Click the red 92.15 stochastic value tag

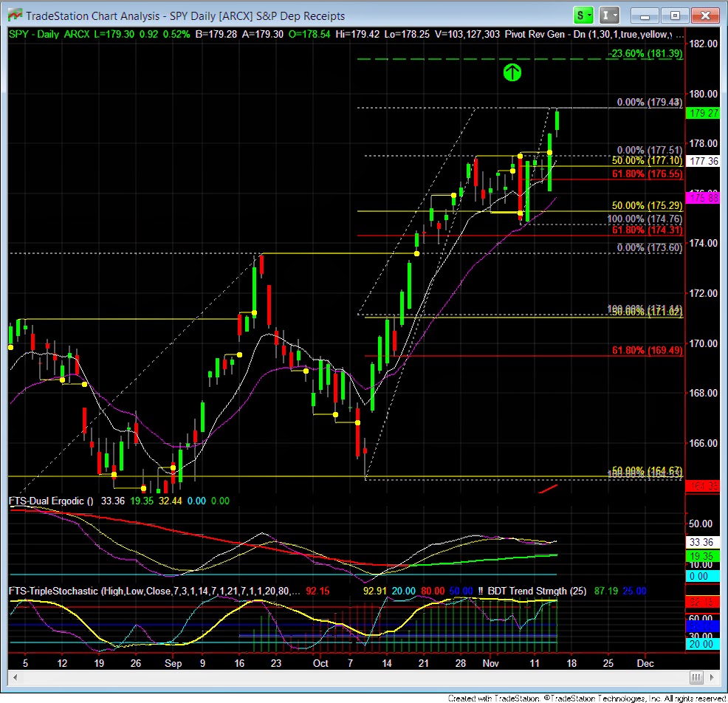pos(702,603)
